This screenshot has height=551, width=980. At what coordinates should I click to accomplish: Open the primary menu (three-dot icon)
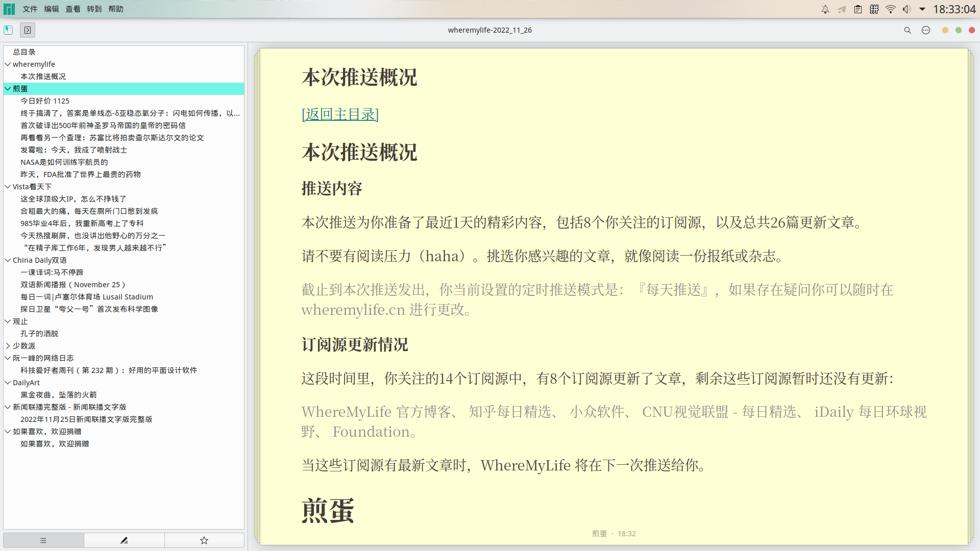[926, 30]
